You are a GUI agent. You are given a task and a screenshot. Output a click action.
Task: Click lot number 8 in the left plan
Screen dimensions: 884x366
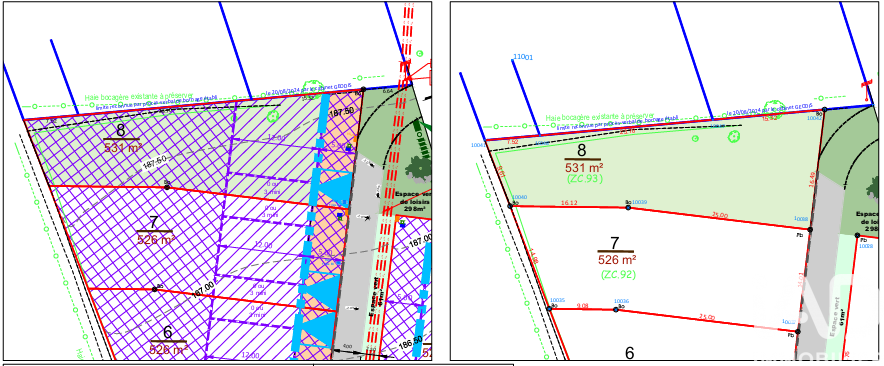(x=121, y=130)
